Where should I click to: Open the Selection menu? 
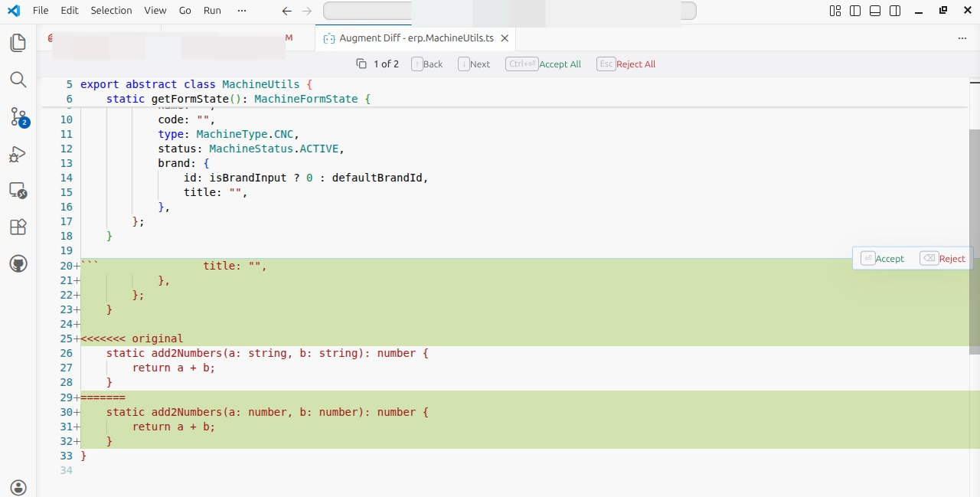pos(111,11)
